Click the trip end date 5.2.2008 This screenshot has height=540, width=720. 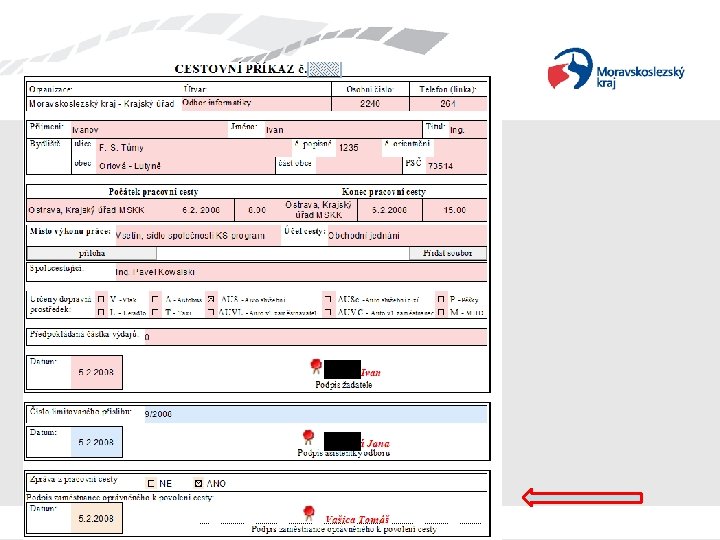tap(389, 210)
